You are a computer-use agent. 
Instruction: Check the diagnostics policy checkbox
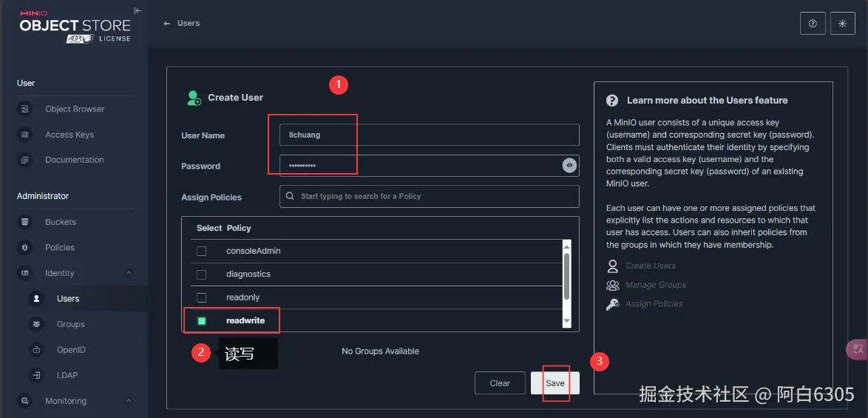pos(202,274)
